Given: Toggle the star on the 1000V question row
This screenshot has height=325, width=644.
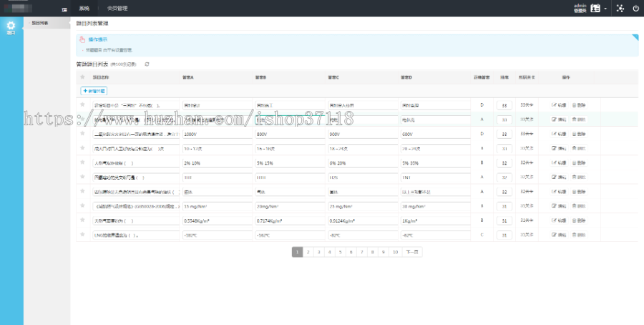Looking at the screenshot, I should [83, 134].
